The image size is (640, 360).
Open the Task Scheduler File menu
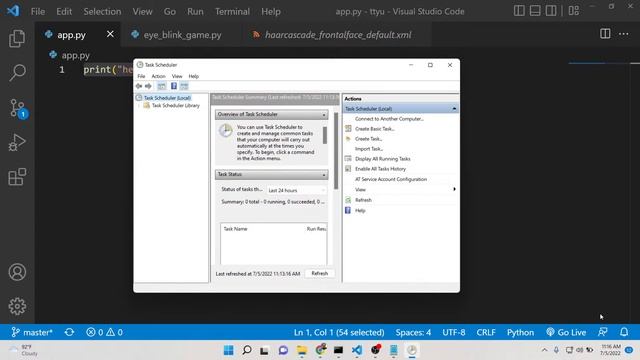pos(141,76)
